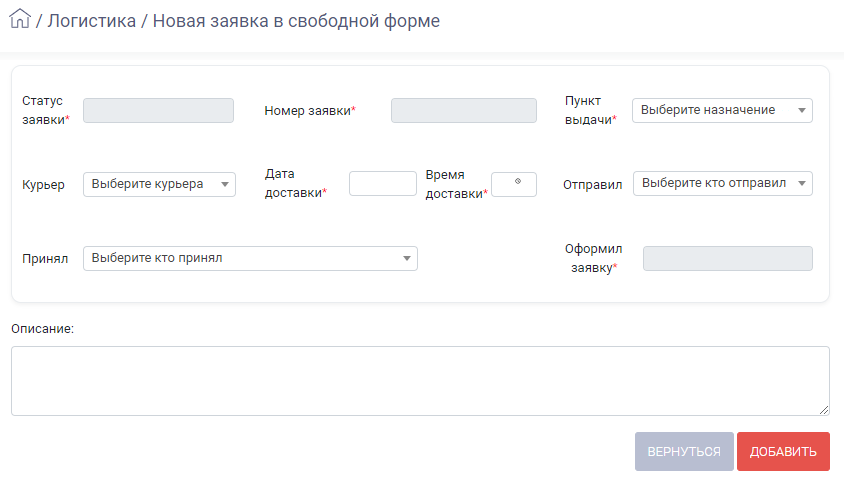Select Новая заявка в свободной форме breadcrumb

(x=296, y=20)
